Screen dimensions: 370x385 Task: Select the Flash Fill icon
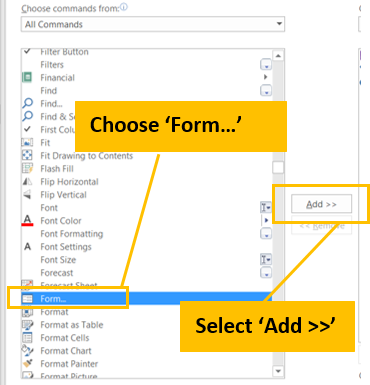pyautogui.click(x=27, y=168)
